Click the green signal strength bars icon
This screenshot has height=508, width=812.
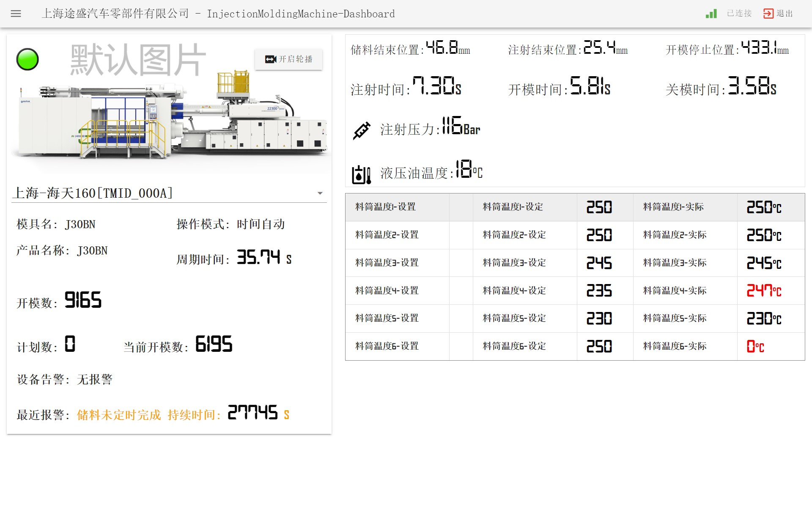coord(711,14)
